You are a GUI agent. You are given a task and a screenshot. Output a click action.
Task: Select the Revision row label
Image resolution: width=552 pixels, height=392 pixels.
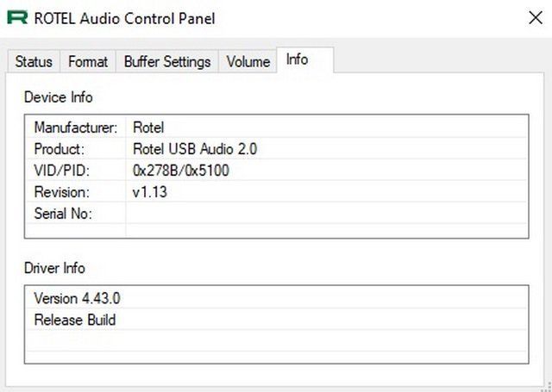[62, 192]
